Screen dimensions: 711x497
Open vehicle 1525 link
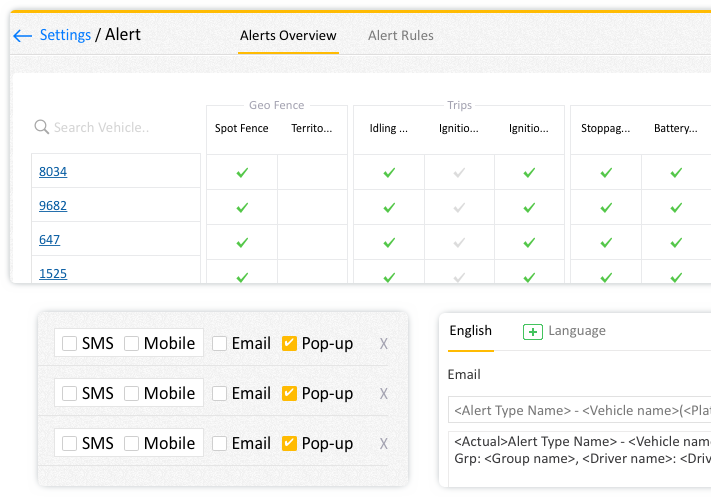pos(53,273)
